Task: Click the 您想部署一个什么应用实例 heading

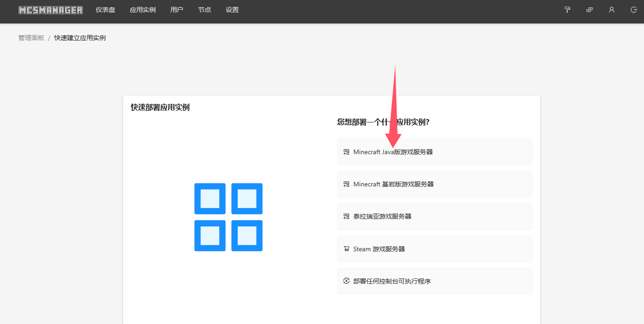Action: coord(383,122)
